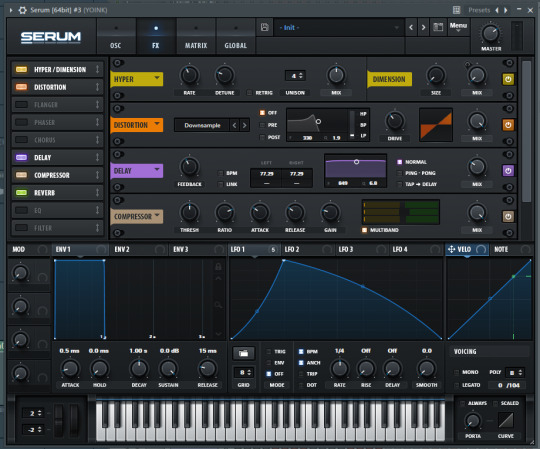Enable the Chorus effect in rack list
The height and width of the screenshot is (449, 540).
tap(21, 140)
